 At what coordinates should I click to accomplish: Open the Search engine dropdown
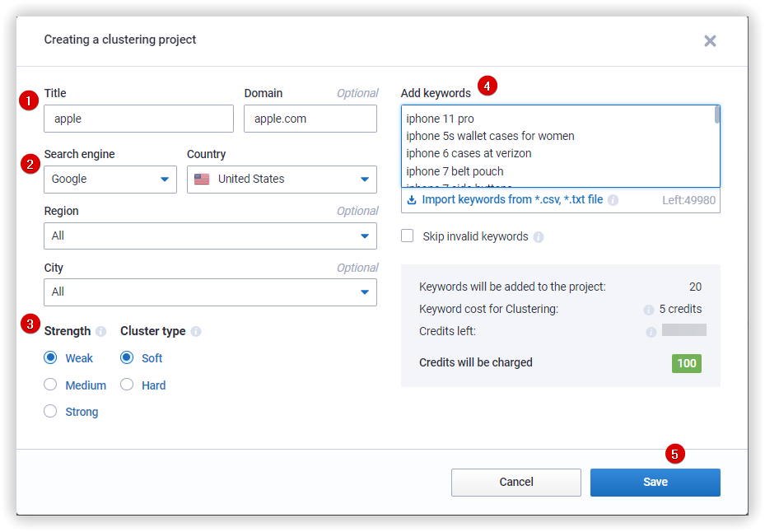tap(110, 180)
